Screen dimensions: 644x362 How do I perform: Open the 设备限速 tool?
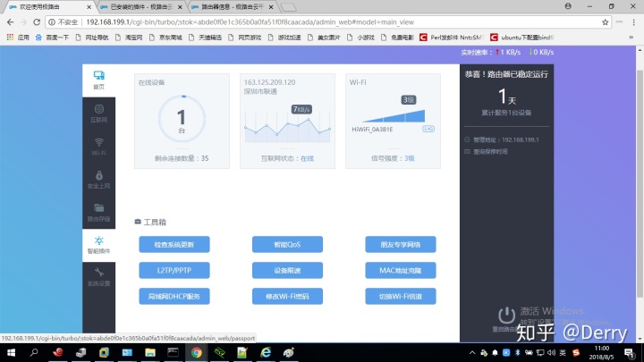pyautogui.click(x=287, y=271)
